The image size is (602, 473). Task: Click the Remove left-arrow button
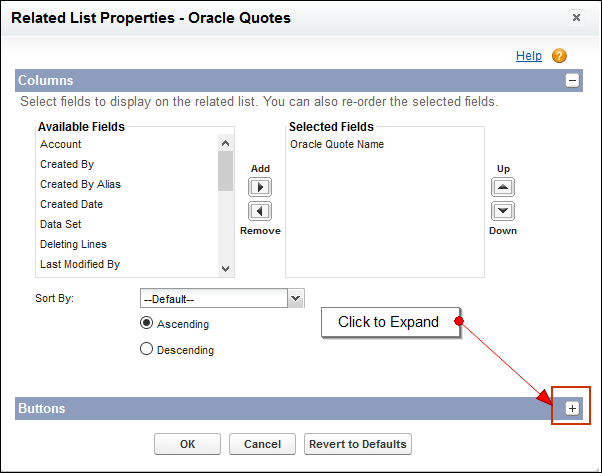pos(260,211)
